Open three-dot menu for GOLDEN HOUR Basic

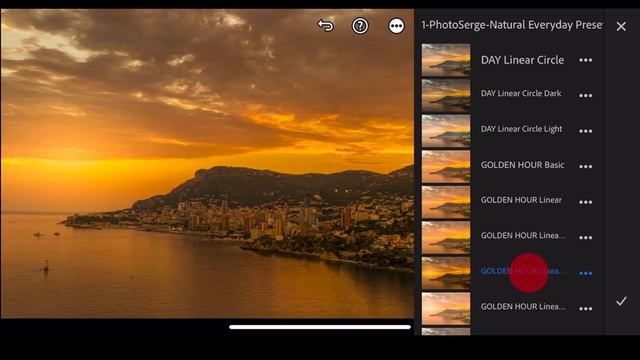pos(585,167)
